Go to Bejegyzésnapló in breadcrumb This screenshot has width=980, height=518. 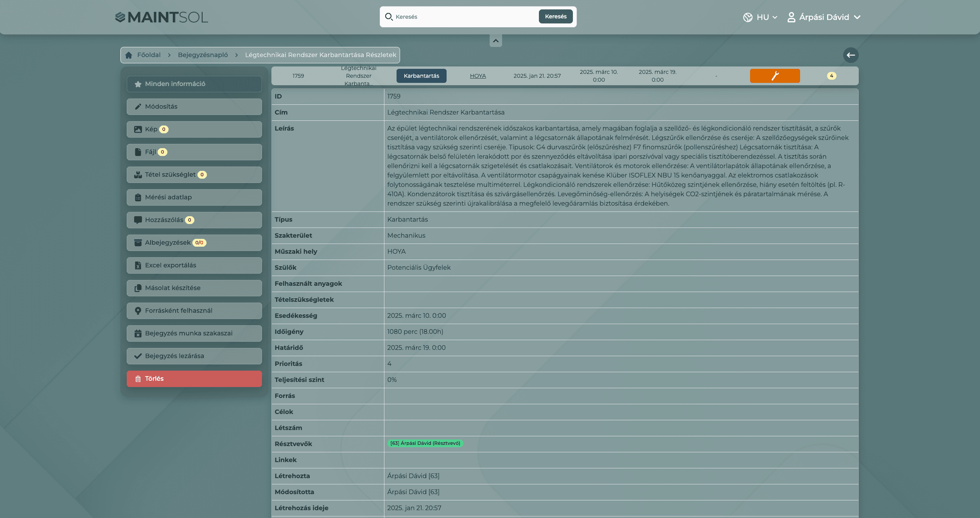click(203, 55)
